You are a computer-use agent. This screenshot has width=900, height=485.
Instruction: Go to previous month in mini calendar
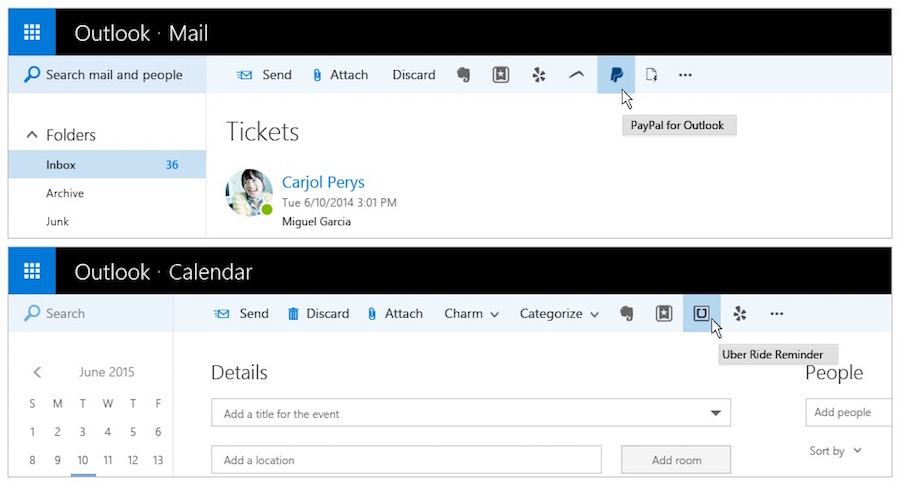pos(37,372)
